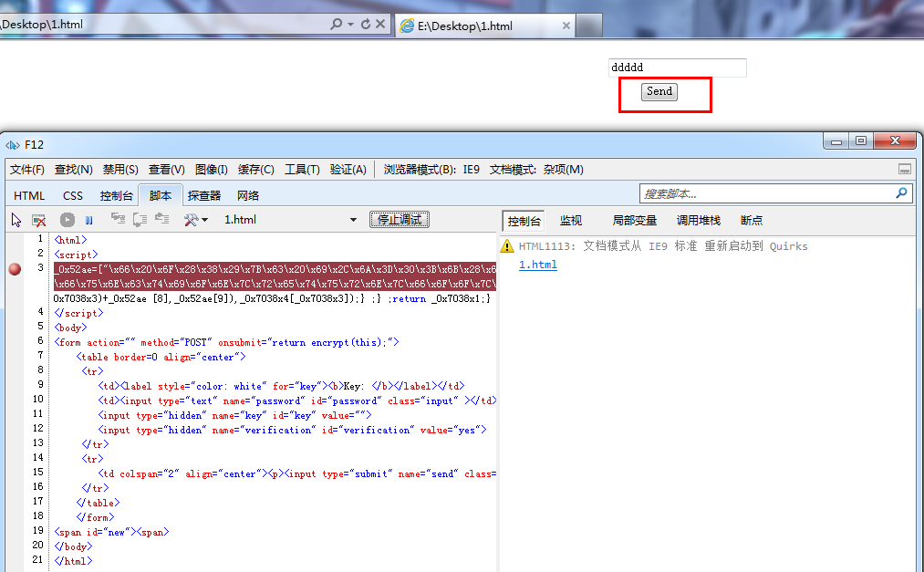Switch to the CSS tab

pos(73,195)
